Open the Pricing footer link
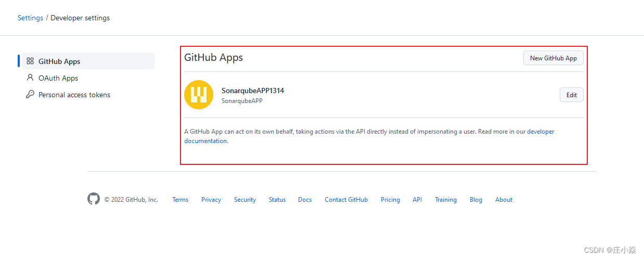Image resolution: width=644 pixels, height=259 pixels. click(390, 200)
